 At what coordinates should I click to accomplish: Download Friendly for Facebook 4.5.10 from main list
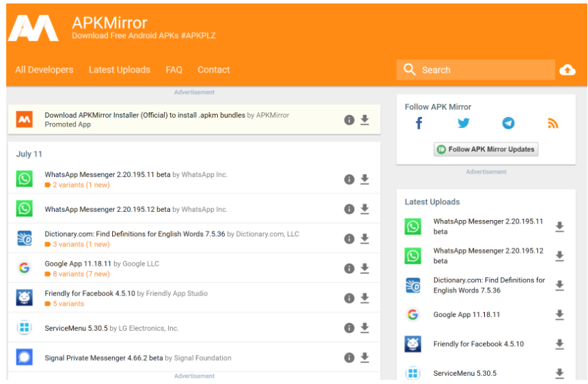(365, 298)
